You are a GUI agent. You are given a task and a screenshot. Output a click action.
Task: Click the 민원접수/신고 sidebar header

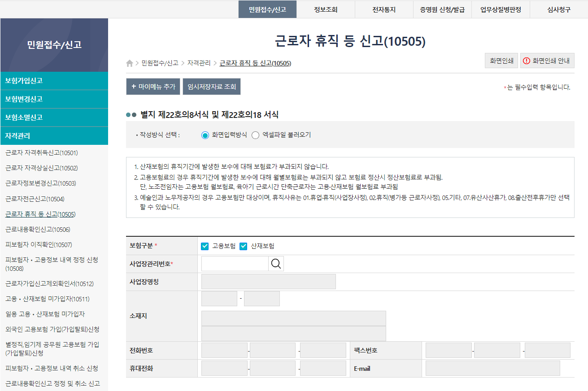pyautogui.click(x=54, y=45)
